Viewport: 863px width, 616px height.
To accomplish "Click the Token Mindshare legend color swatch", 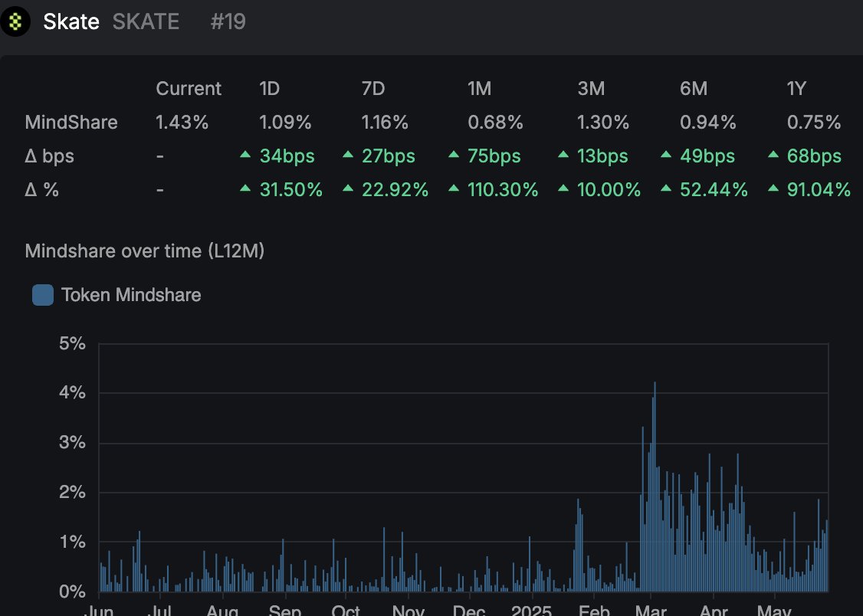I will click(x=43, y=295).
